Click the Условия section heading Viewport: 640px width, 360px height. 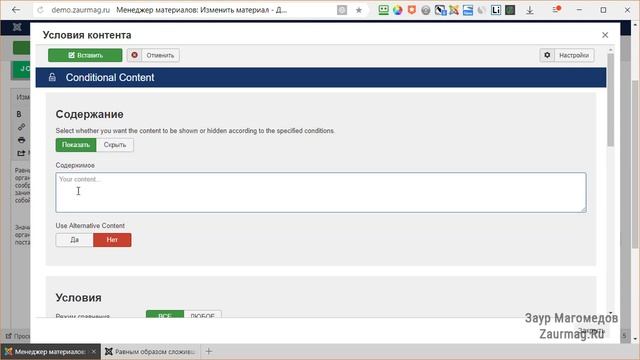[78, 298]
